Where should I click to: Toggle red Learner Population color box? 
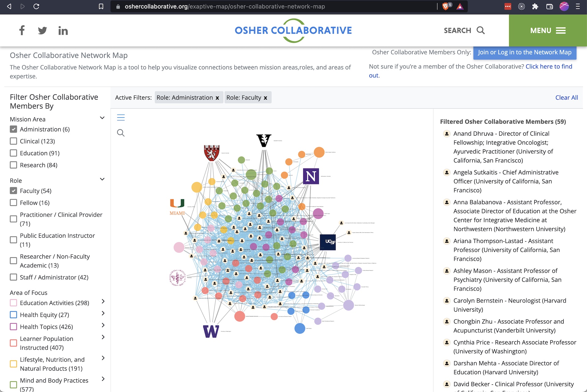pyautogui.click(x=13, y=343)
